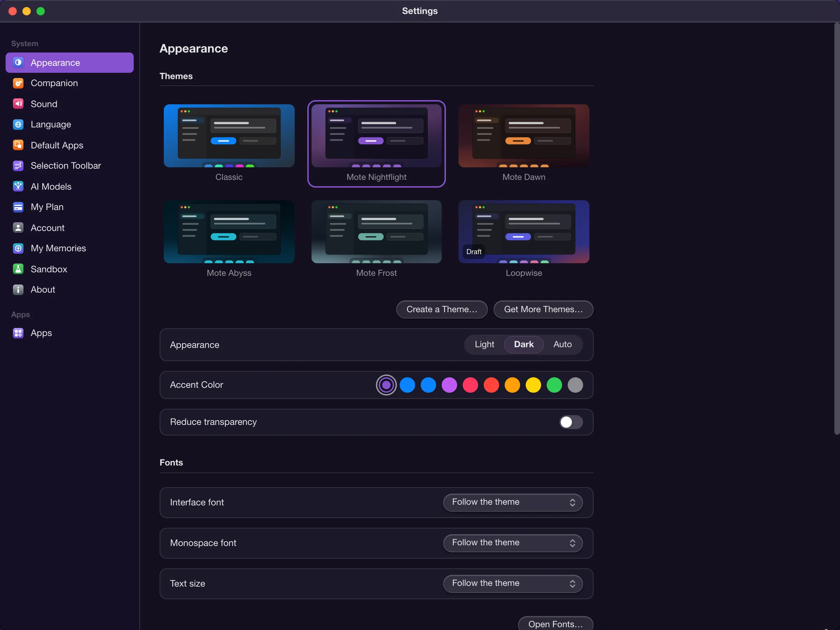Select the Classic theme thumbnail
This screenshot has height=630, width=840.
pyautogui.click(x=229, y=136)
